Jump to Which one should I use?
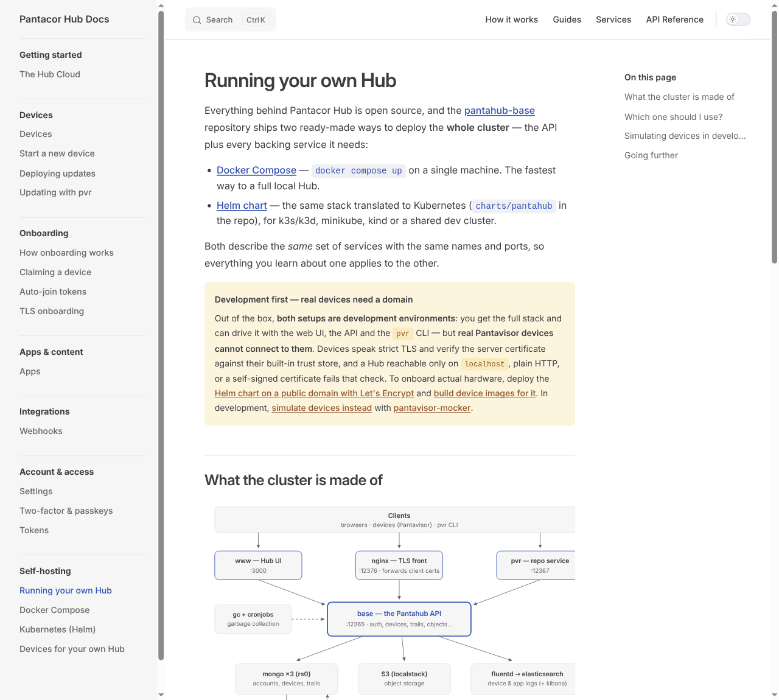This screenshot has width=779, height=700. tap(673, 117)
